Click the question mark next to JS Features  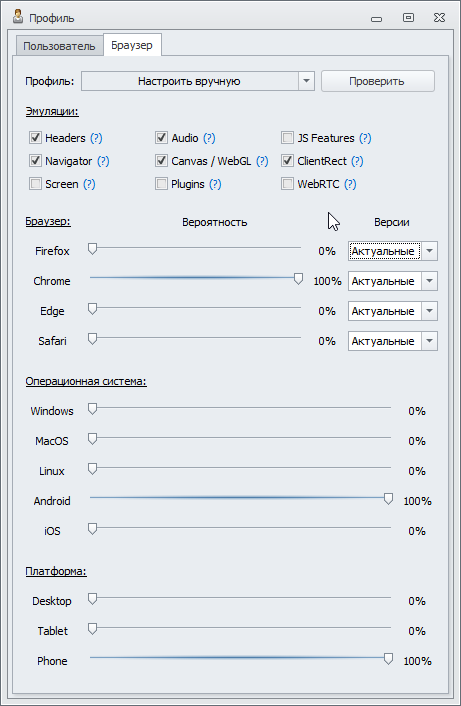(x=365, y=138)
